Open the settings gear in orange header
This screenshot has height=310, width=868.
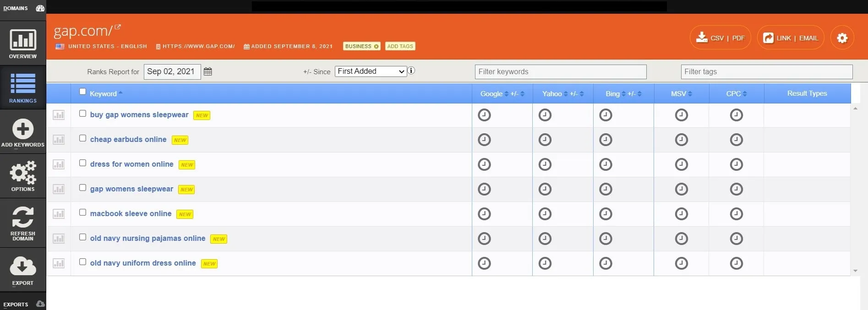pyautogui.click(x=842, y=38)
